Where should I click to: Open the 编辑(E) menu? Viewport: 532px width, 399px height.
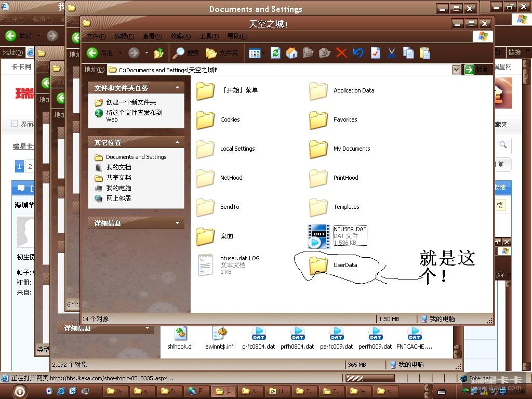[x=124, y=36]
